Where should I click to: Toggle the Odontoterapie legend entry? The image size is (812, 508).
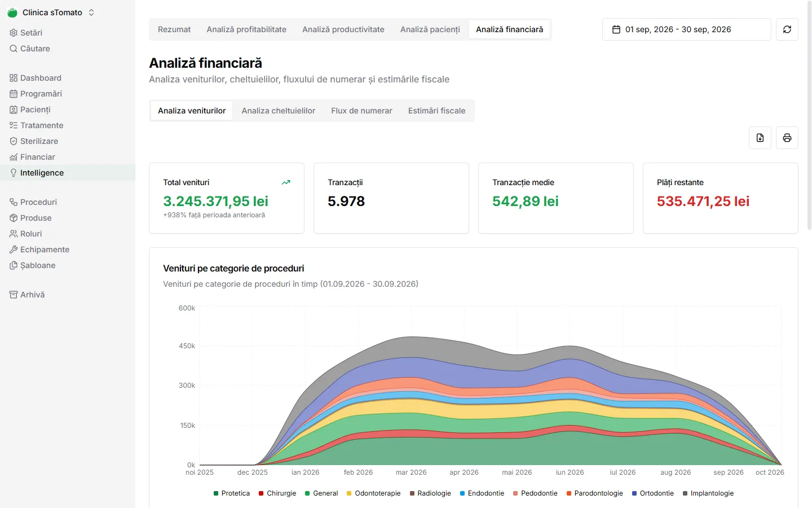pos(373,493)
